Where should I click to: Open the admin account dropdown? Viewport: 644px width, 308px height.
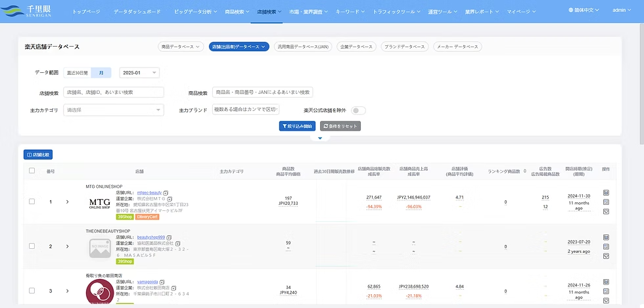tap(622, 10)
